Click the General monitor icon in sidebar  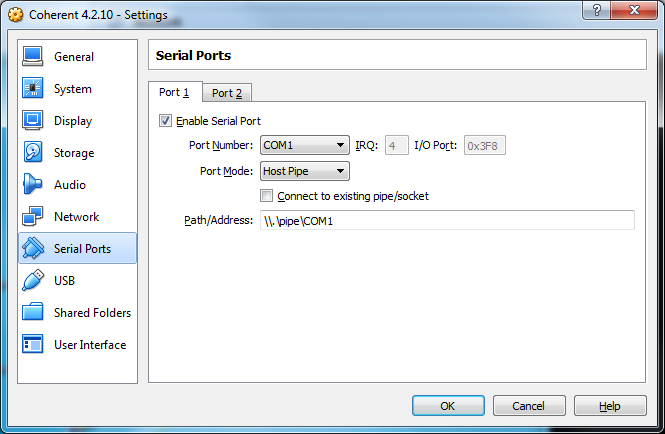pos(33,57)
